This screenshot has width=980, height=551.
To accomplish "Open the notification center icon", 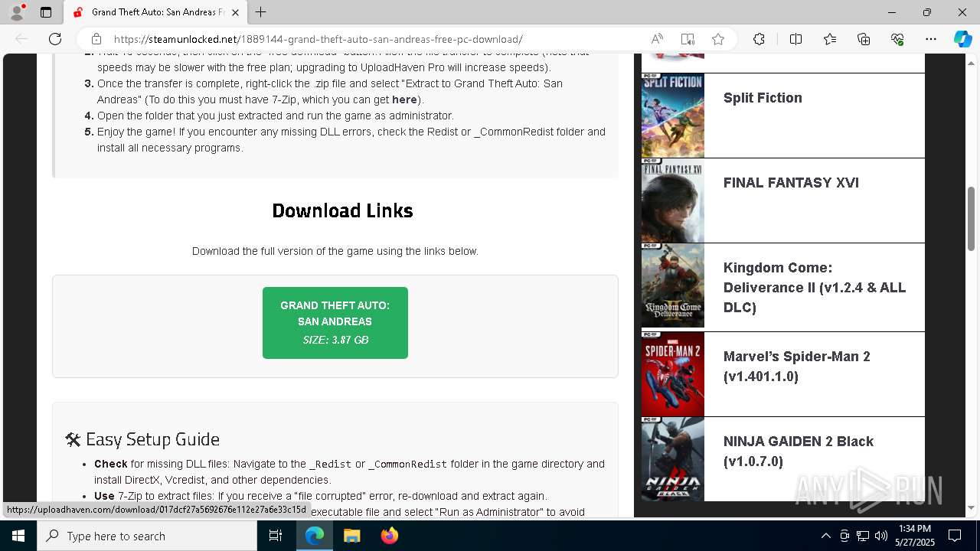I will (x=955, y=536).
